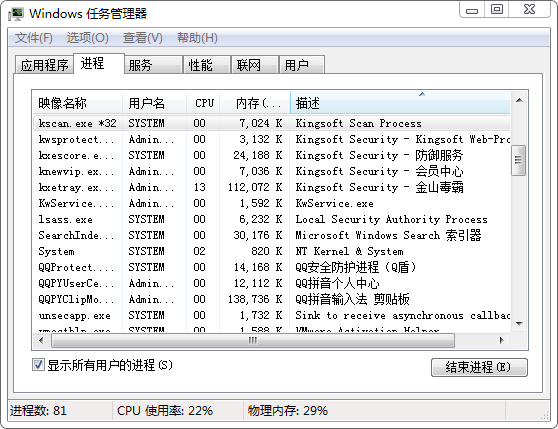Select the System process row
Screen dimensions: 558x429
272,251
